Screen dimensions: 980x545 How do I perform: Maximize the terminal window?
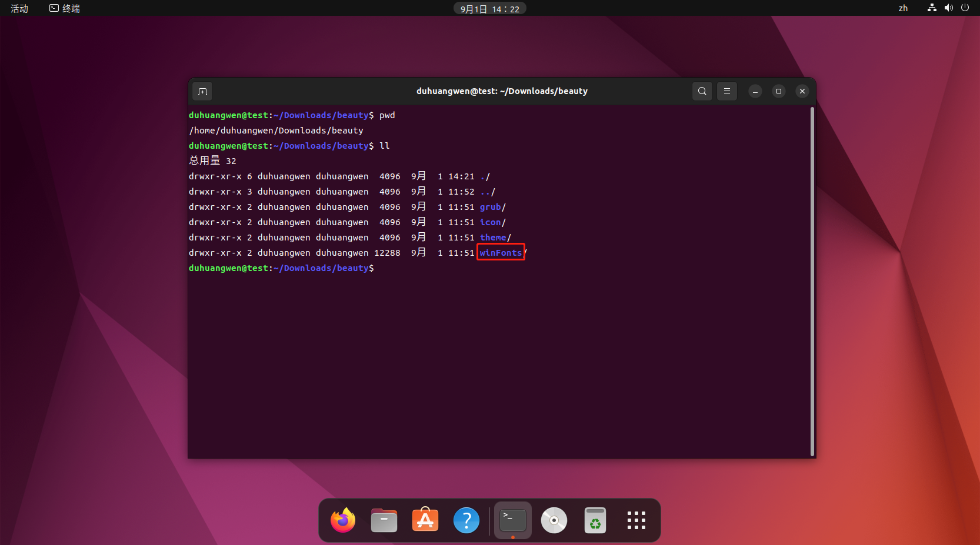(x=779, y=91)
